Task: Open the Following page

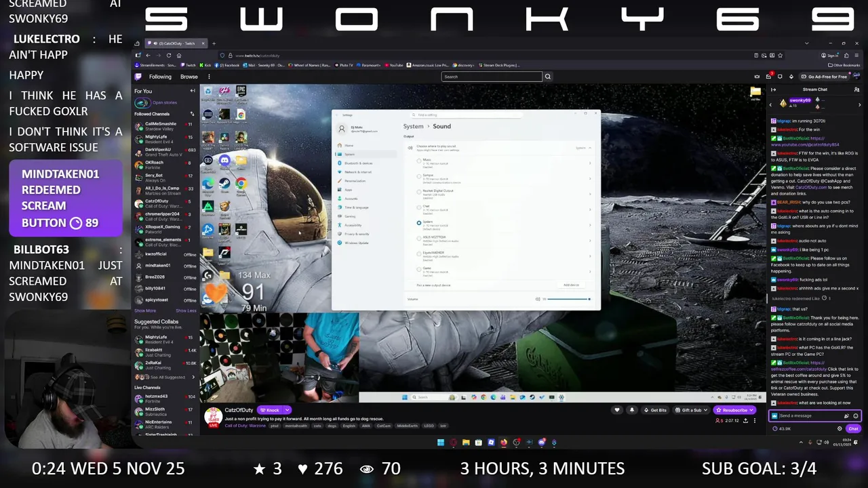Action: [160, 77]
